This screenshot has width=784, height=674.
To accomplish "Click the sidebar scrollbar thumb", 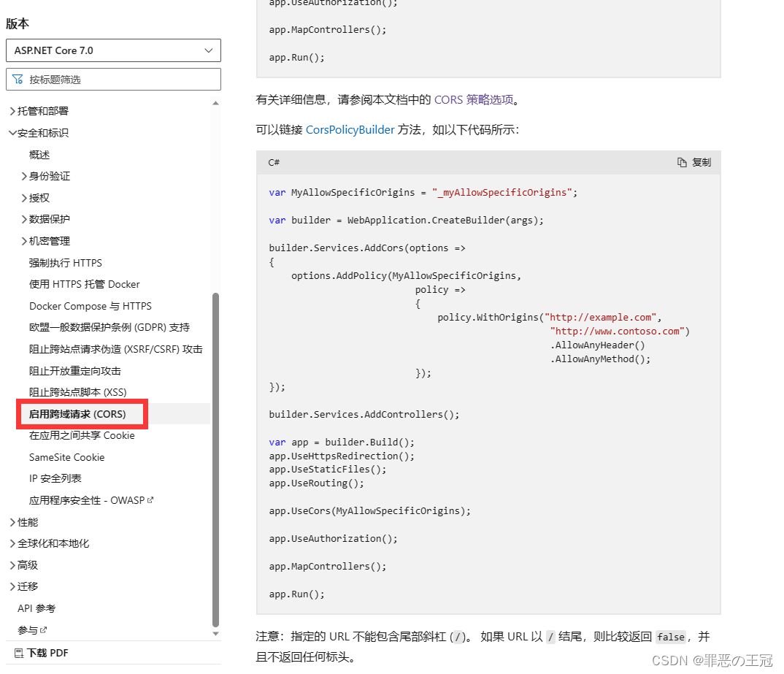I will coord(215,459).
